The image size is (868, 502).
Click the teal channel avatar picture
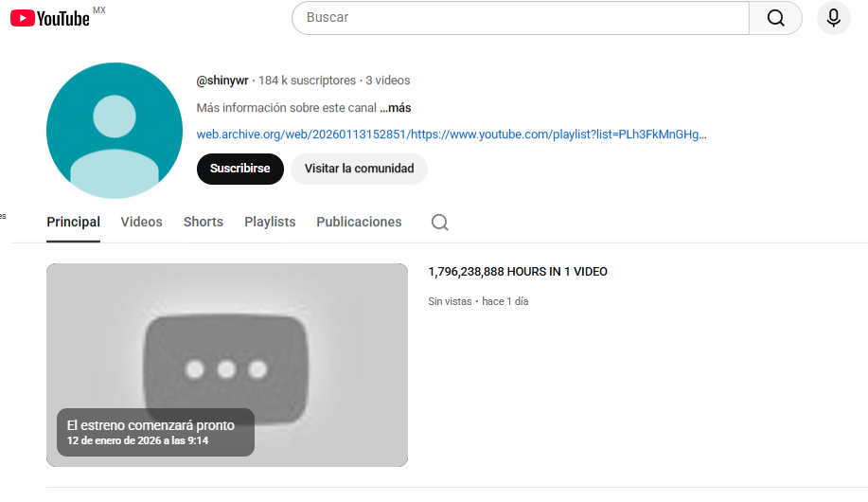click(x=115, y=131)
